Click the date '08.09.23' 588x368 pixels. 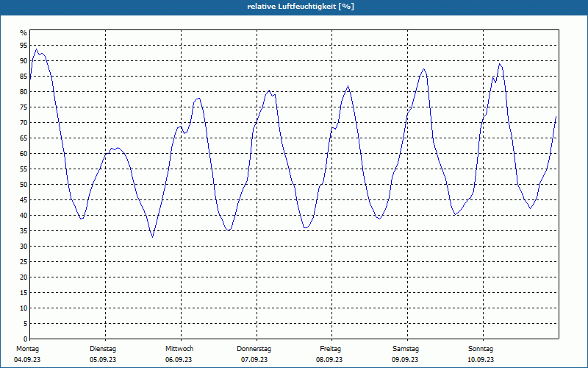pos(329,360)
